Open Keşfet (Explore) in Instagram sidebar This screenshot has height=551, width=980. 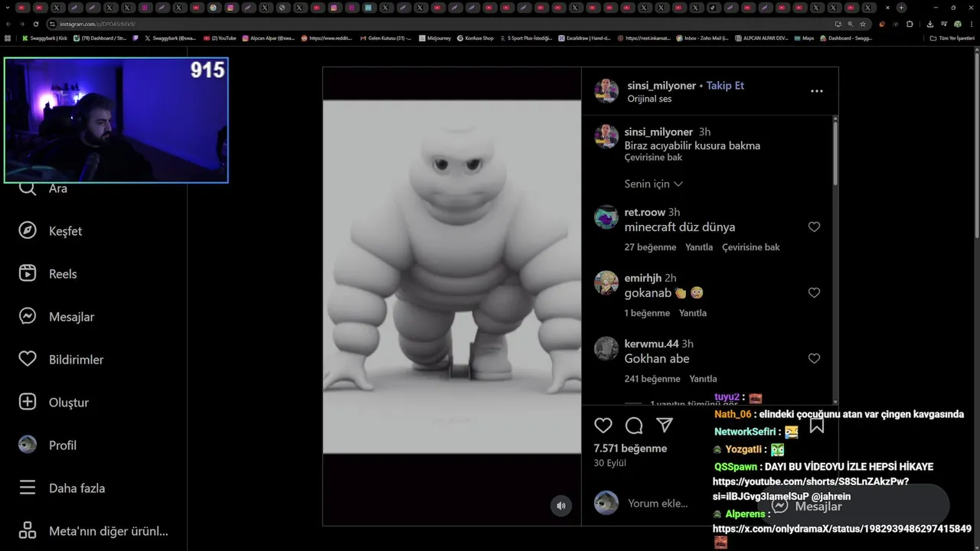pyautogui.click(x=51, y=231)
